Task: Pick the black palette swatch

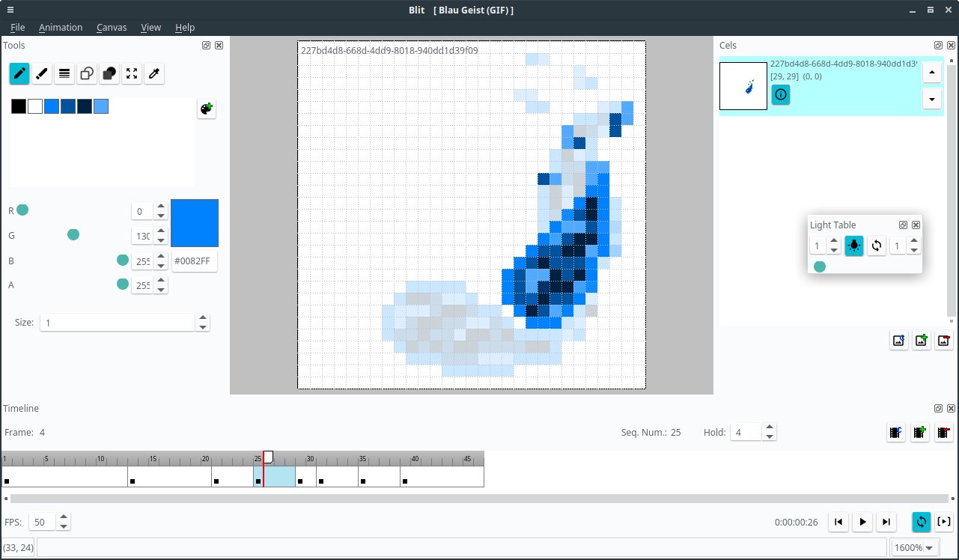Action: (x=19, y=106)
